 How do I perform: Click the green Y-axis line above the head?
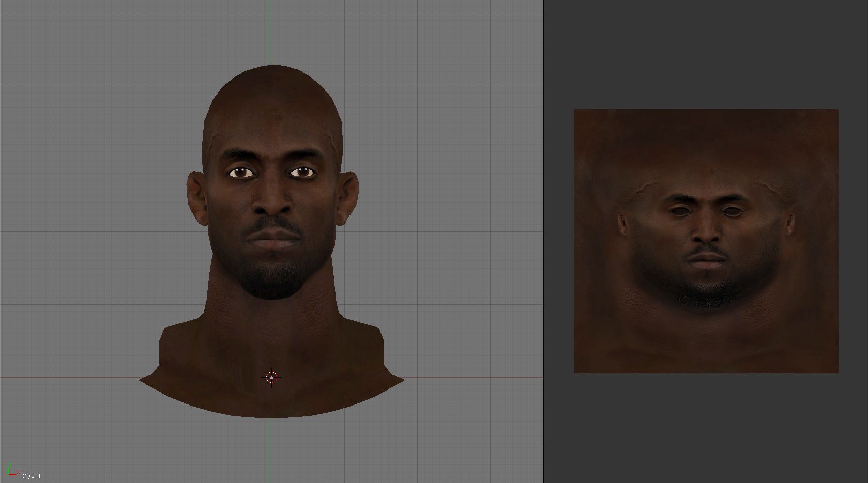click(271, 31)
